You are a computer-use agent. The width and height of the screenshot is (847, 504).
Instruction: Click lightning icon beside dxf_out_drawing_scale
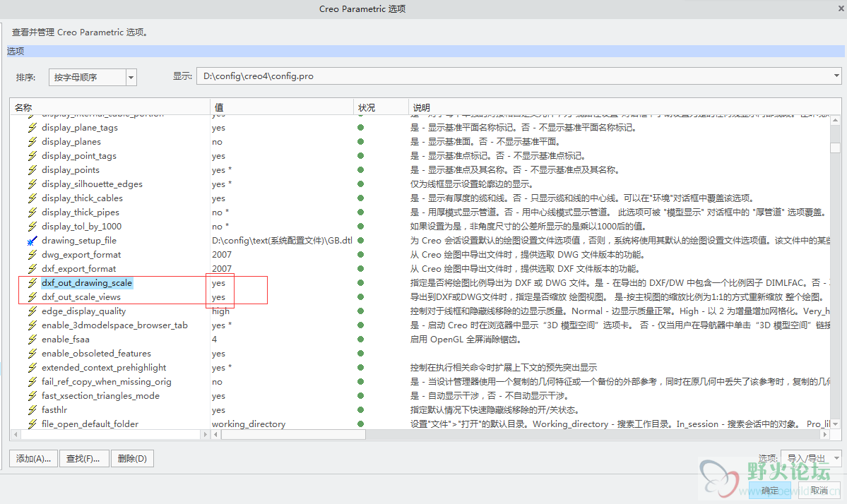pos(32,283)
